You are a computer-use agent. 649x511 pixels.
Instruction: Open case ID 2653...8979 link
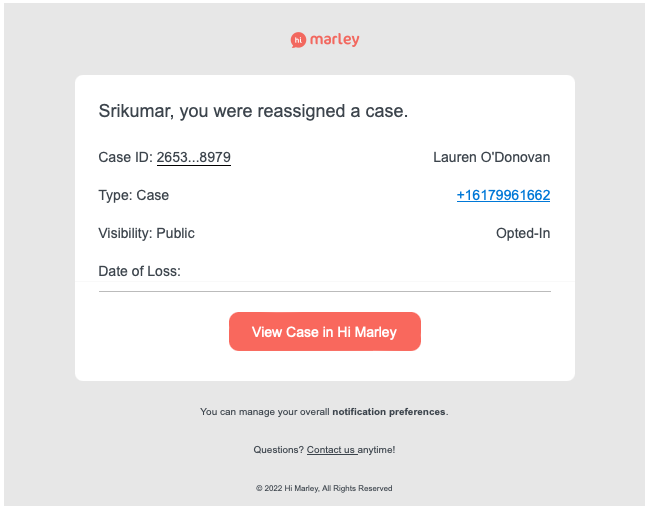[x=194, y=158]
